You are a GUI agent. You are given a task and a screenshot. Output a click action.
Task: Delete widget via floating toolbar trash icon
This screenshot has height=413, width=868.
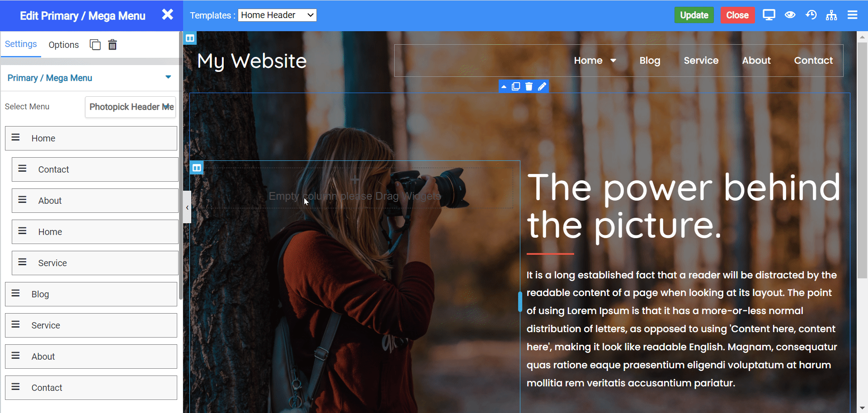pos(529,86)
